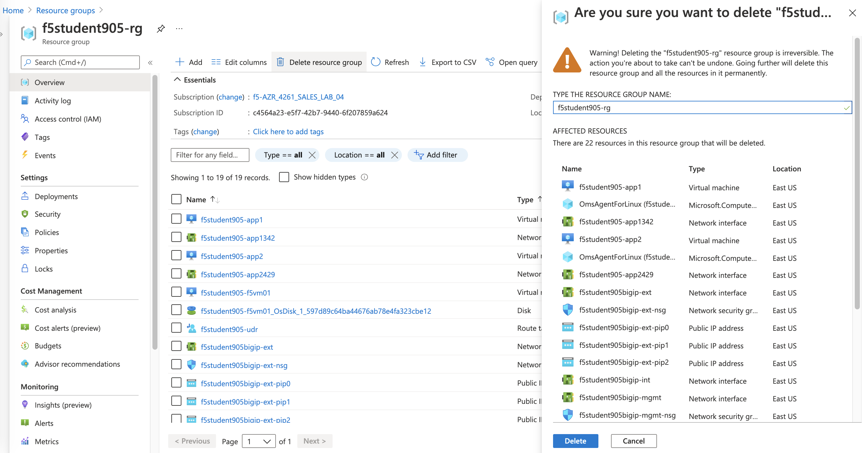Sort the table by Type column
This screenshot has width=868, height=453.
pos(529,199)
